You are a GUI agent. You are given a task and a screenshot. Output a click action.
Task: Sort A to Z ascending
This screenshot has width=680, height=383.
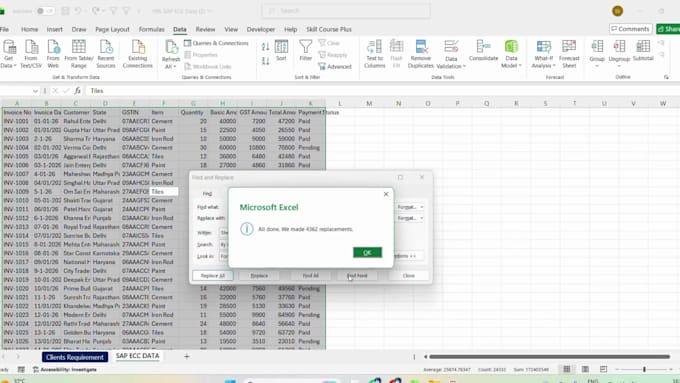(x=265, y=46)
